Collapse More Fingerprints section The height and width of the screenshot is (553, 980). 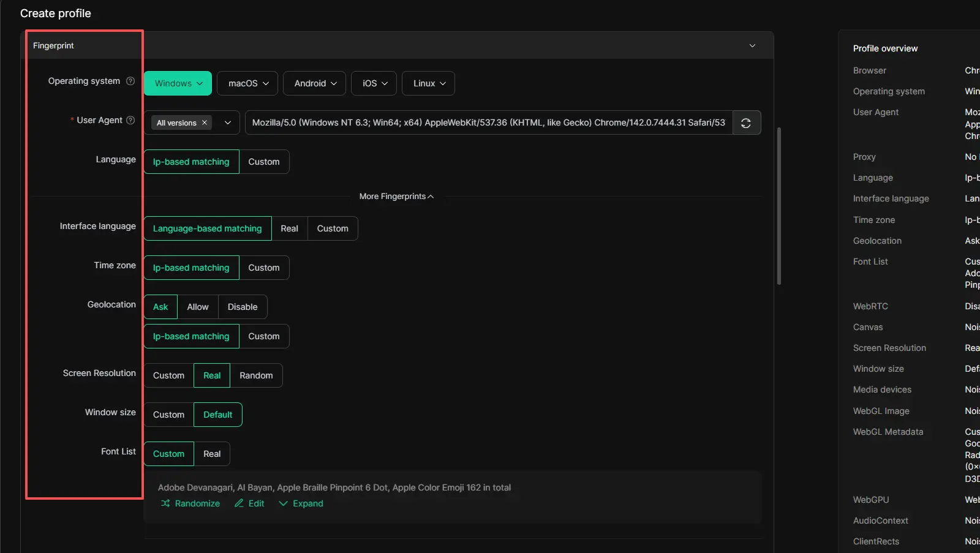click(396, 197)
